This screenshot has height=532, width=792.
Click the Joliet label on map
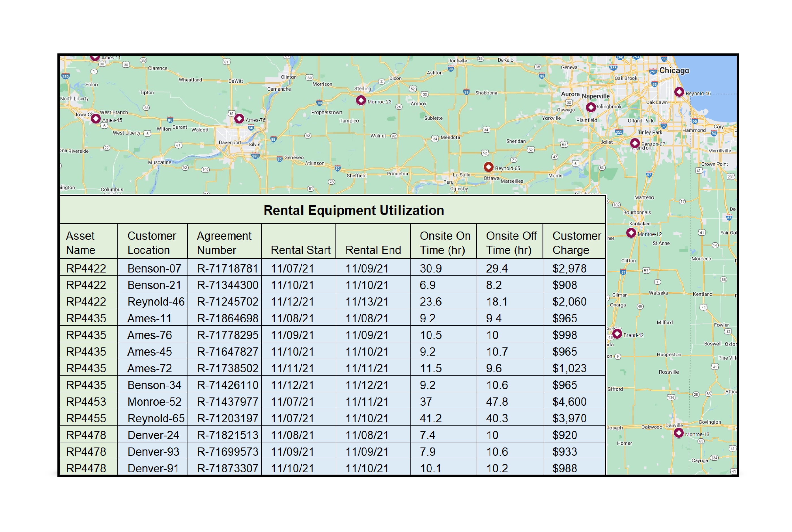point(606,142)
